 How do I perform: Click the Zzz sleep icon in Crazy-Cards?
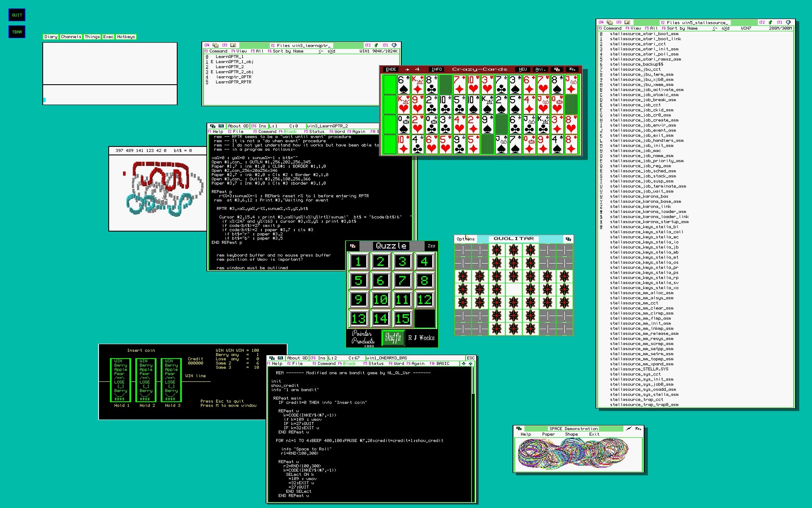(572, 69)
